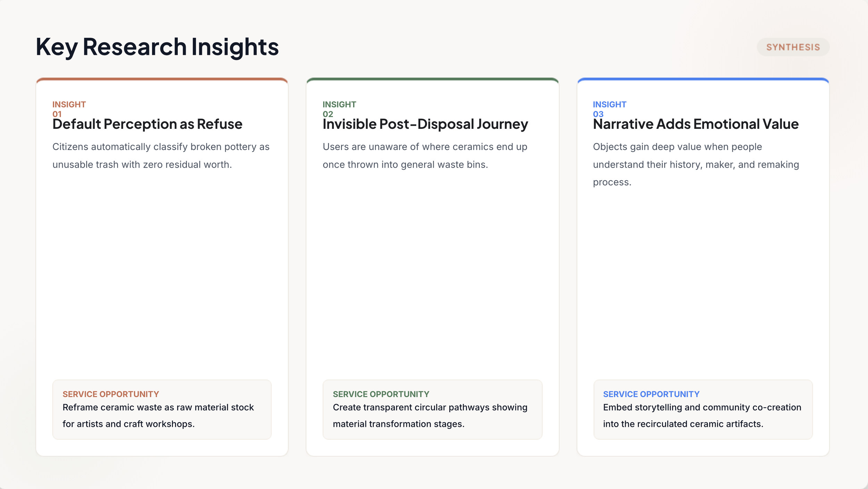This screenshot has width=868, height=489.
Task: Click the 'Objects gain deep value' description
Action: (x=696, y=164)
